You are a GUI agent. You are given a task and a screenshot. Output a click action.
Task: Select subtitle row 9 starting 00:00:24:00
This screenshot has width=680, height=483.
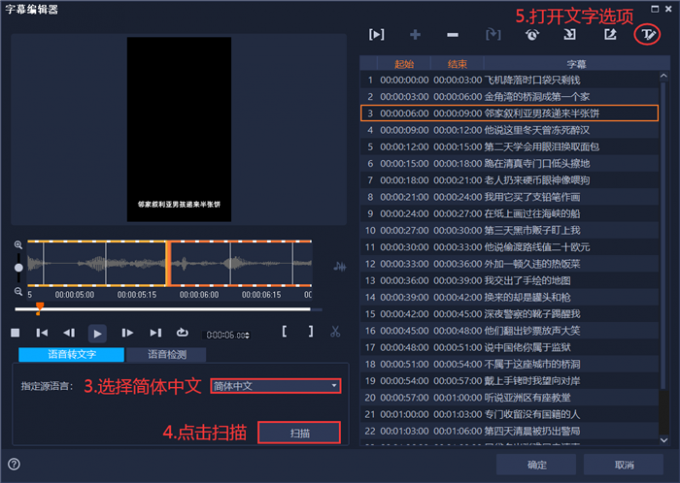[509, 214]
